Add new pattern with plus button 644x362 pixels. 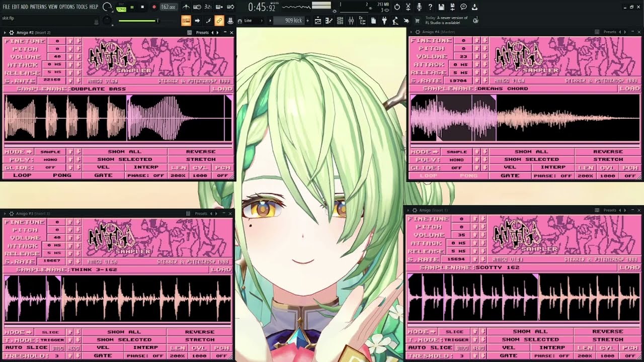pos(307,21)
